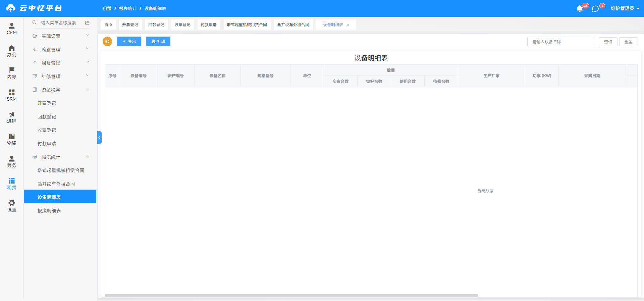The height and width of the screenshot is (301, 644).
Task: Open the CRM module icon
Action: click(x=12, y=26)
